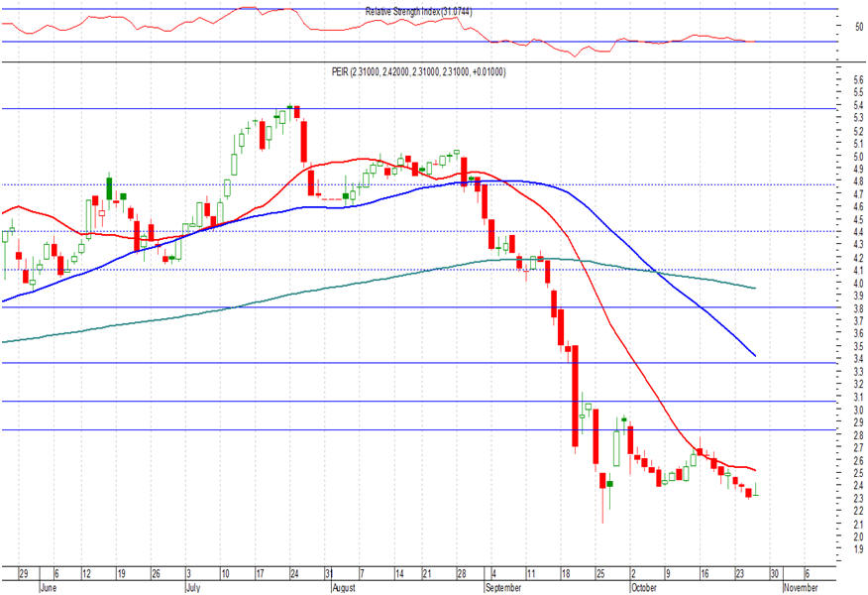Click the Relative Strength Index title label
This screenshot has width=868, height=595.
coord(418,12)
